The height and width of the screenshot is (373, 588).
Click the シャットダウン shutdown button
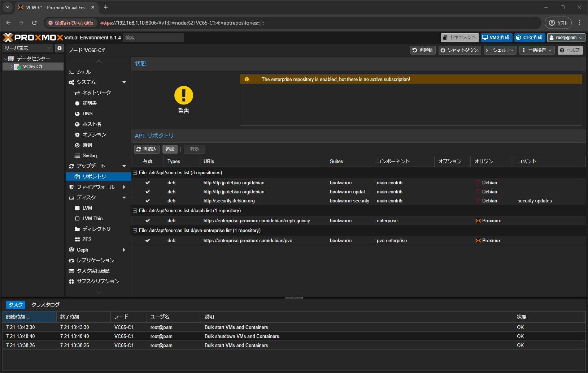click(x=460, y=50)
